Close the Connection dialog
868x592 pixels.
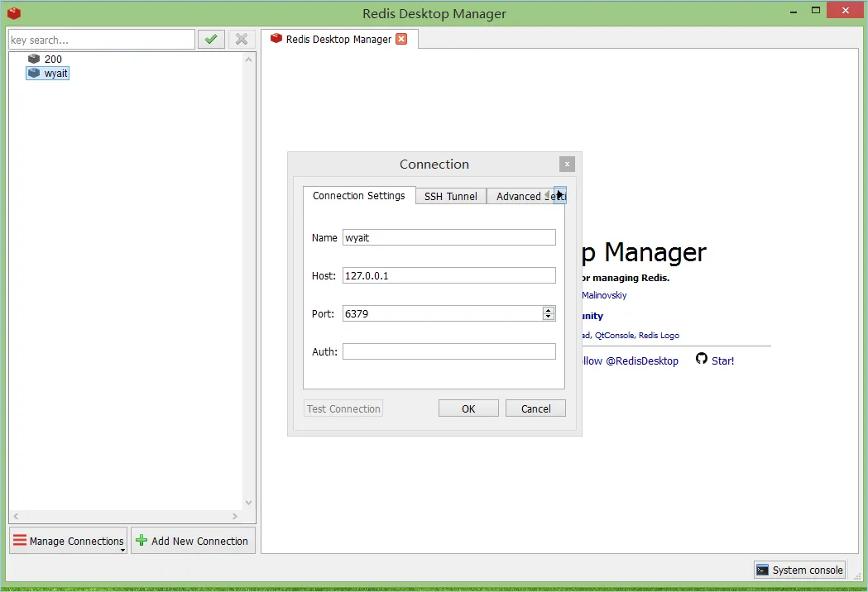(567, 164)
